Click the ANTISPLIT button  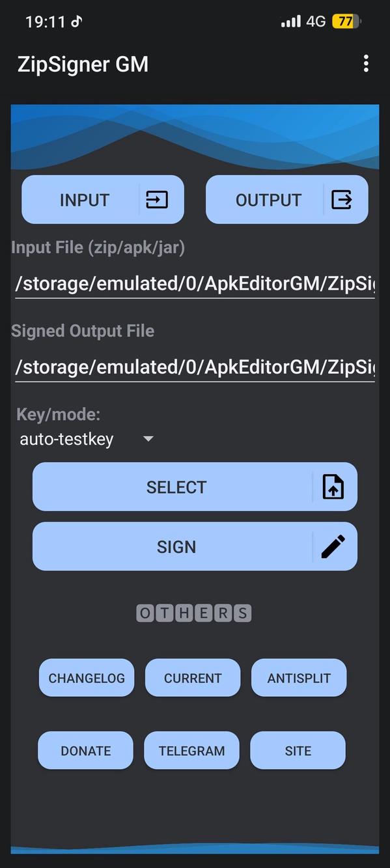coord(299,678)
